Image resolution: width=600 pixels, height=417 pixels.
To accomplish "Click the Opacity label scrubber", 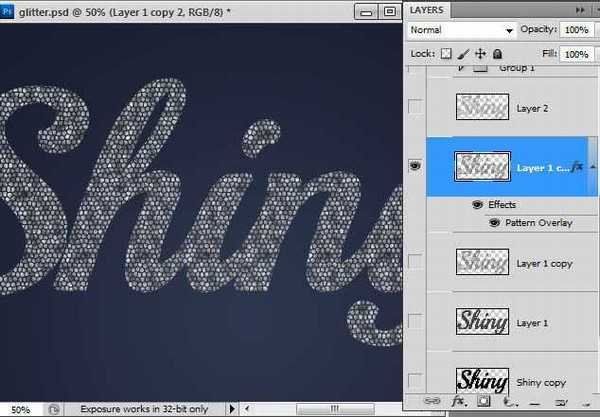I will click(538, 29).
